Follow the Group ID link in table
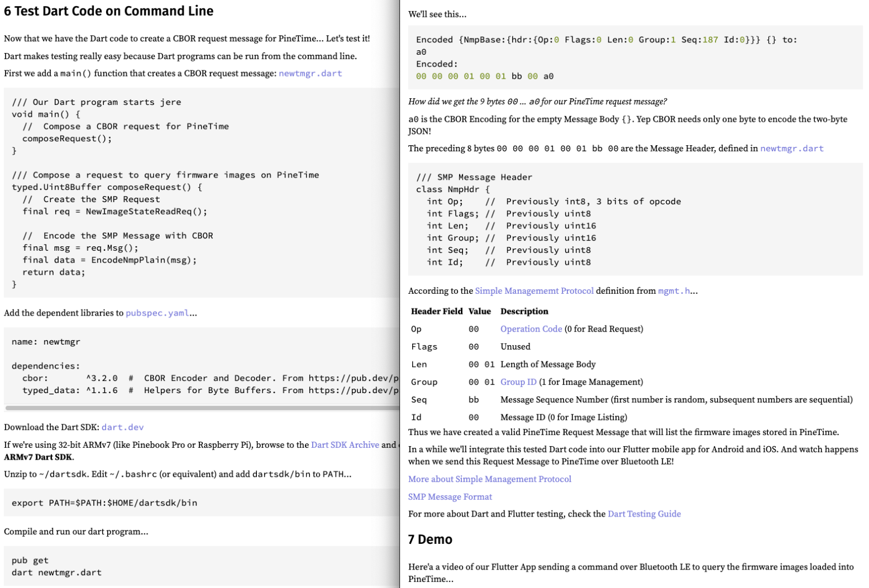Screen dimensions: 869x588 pos(518,382)
